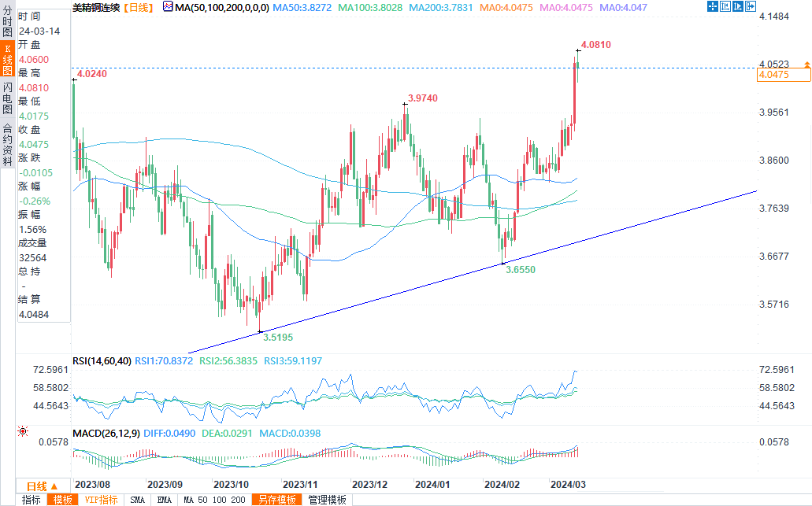Image resolution: width=812 pixels, height=506 pixels.
Task: Open the VIP指标 tab
Action: [x=101, y=500]
